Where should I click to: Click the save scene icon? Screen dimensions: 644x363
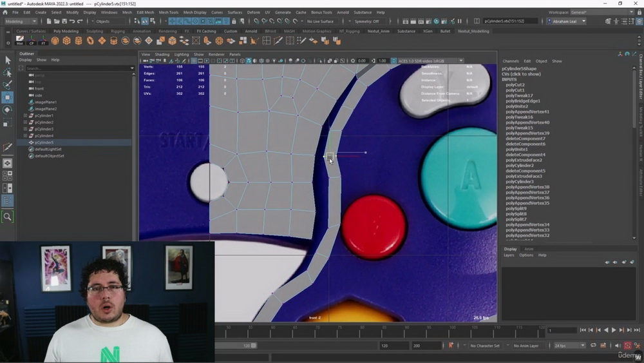tap(64, 21)
